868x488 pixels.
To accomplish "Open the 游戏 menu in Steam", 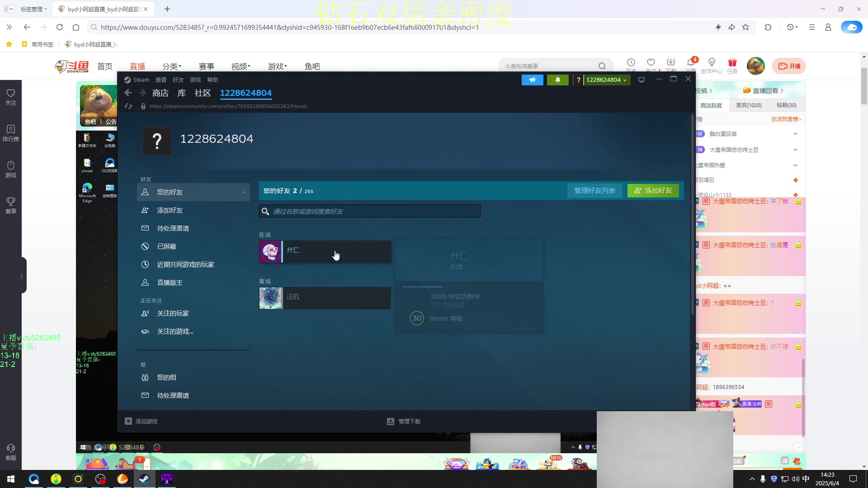I will (195, 80).
